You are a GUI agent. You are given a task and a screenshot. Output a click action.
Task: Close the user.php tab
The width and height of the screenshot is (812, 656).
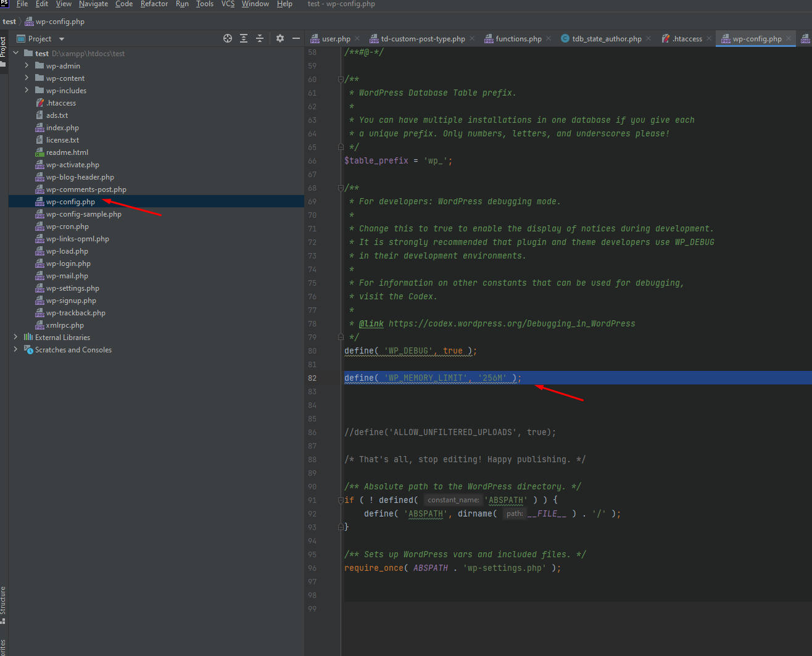[x=357, y=38]
